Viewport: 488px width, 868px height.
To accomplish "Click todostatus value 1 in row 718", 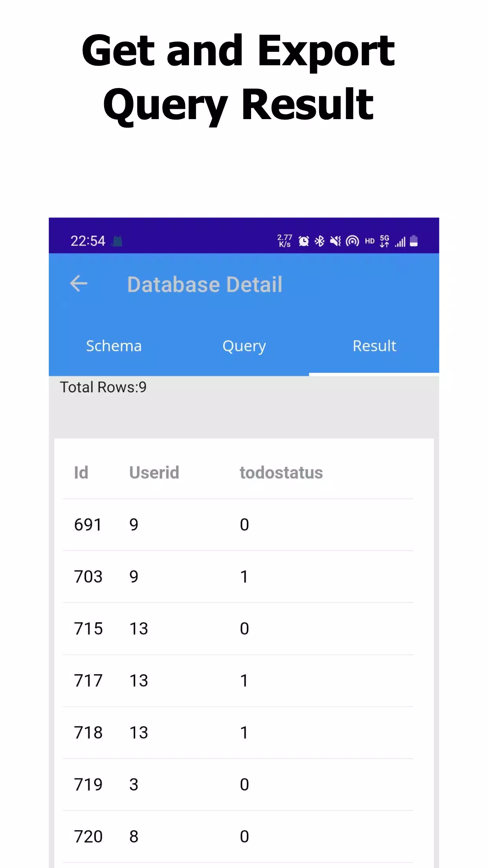I will (244, 732).
